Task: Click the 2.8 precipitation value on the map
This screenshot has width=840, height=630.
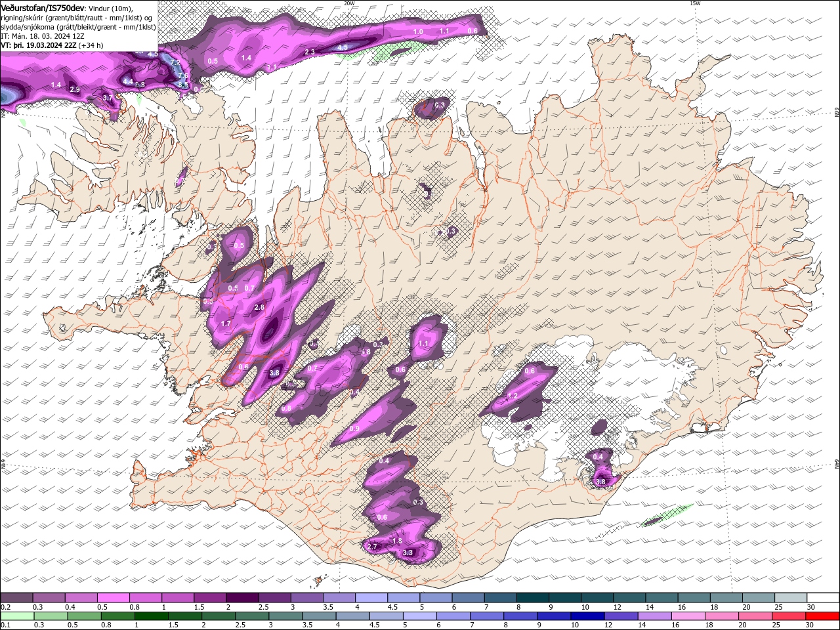Action: pos(259,307)
